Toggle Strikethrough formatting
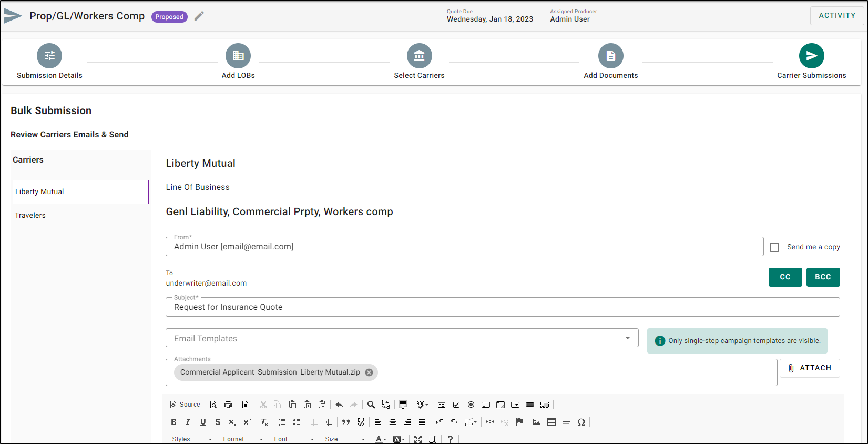 coord(218,422)
